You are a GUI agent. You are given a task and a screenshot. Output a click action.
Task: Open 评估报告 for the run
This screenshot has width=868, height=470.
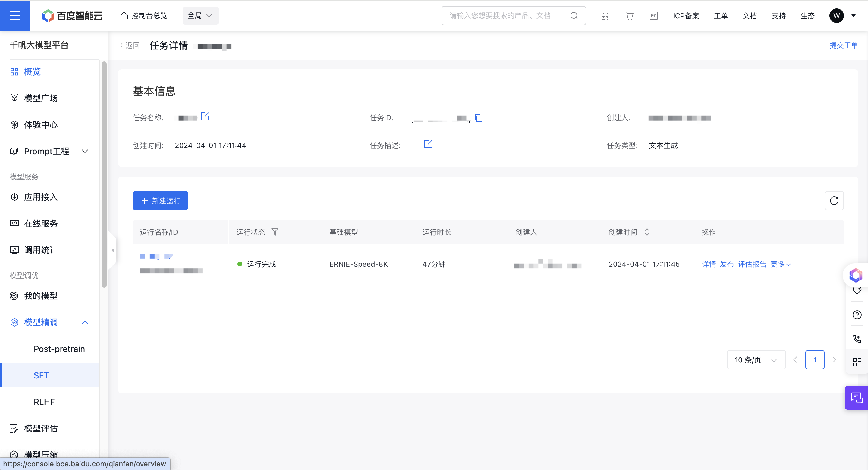[752, 264]
